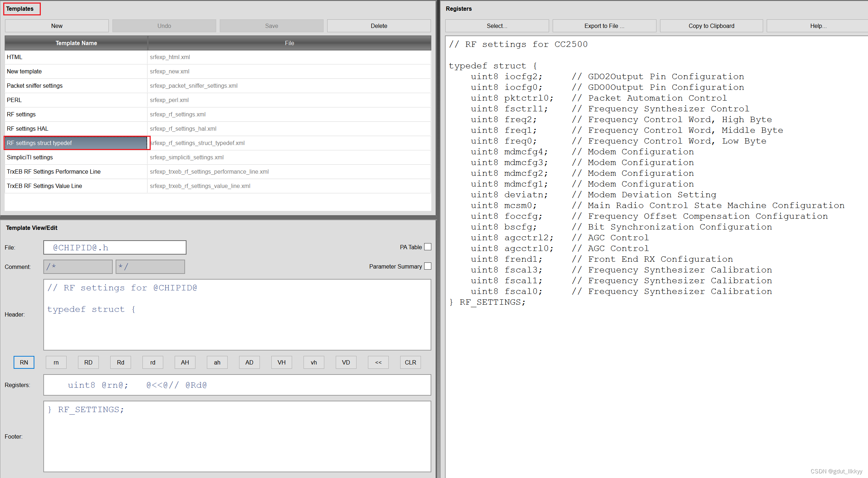Click inside the Footer text area
The height and width of the screenshot is (478, 868).
237,436
